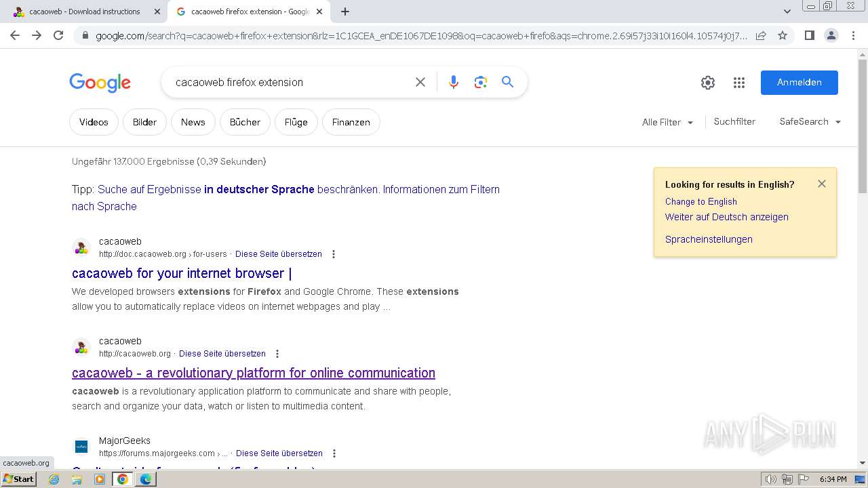Dismiss the English results notice
Viewport: 868px width, 488px height.
tap(822, 184)
